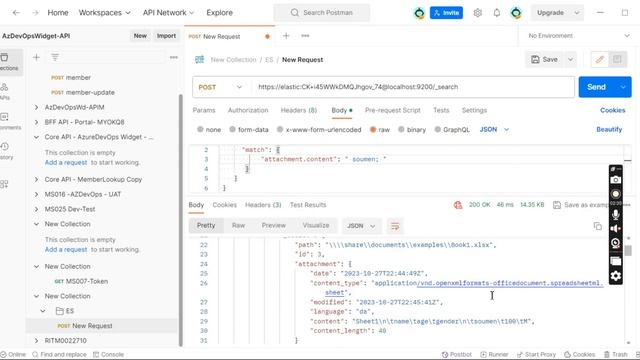
Task: Click the record button in recorder toolbar
Action: 616,194
